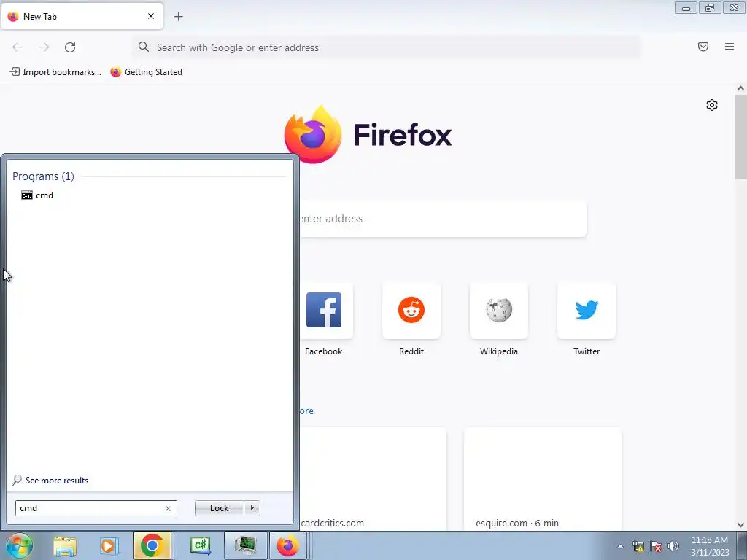Click the Lock button
Screen dimensions: 747x560
tap(219, 508)
